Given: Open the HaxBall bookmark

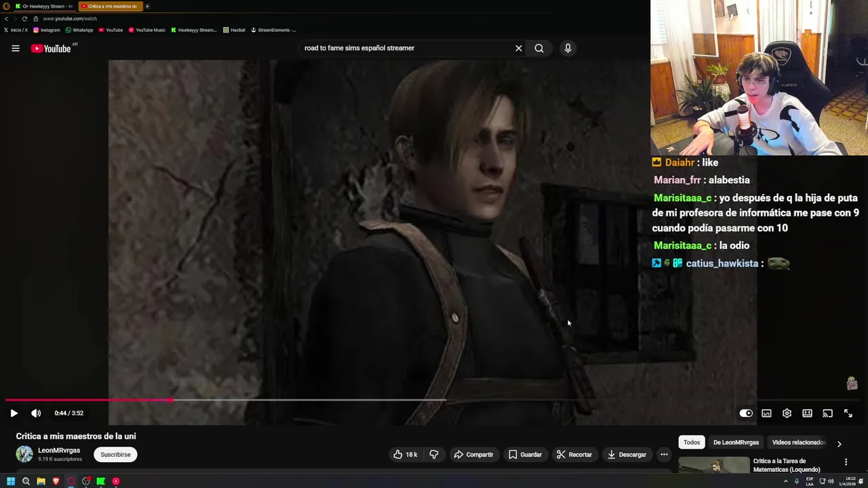Looking at the screenshot, I should tap(234, 30).
